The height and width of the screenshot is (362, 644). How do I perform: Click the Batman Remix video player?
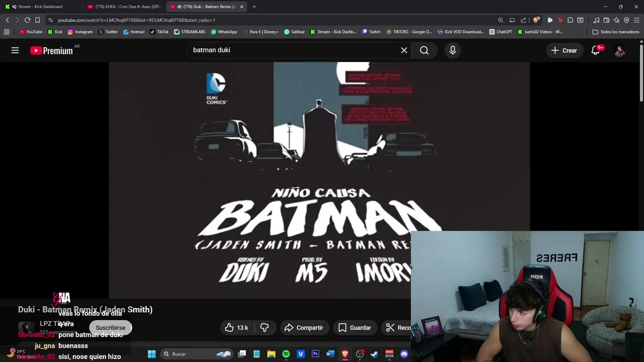tap(319, 180)
